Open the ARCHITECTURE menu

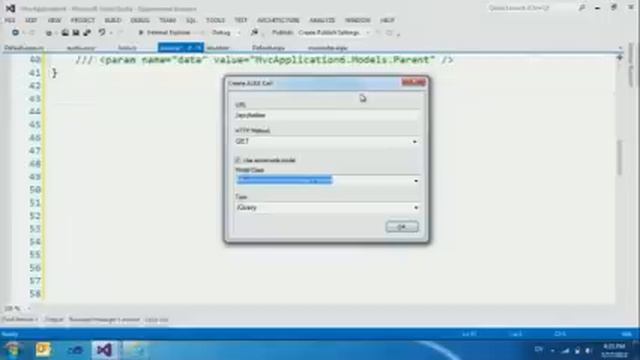[x=278, y=20]
